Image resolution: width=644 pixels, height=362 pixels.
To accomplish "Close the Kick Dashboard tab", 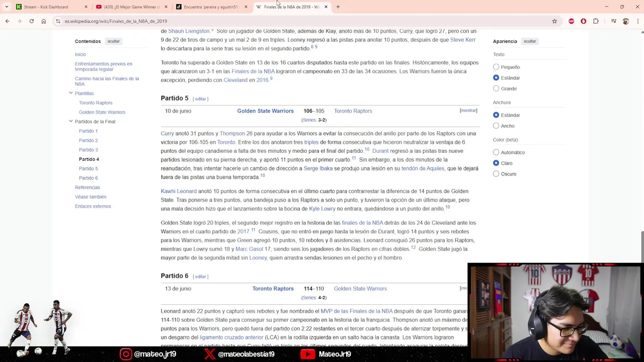I will tap(86, 7).
